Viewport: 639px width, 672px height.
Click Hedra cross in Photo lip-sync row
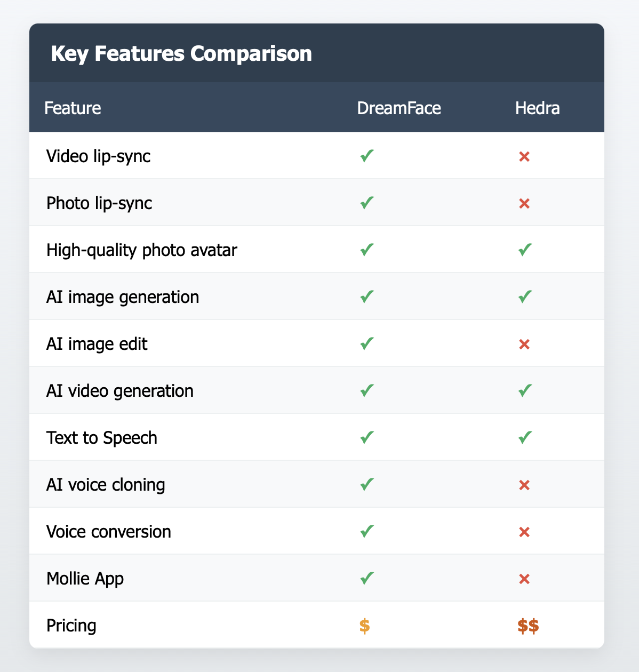tap(524, 204)
